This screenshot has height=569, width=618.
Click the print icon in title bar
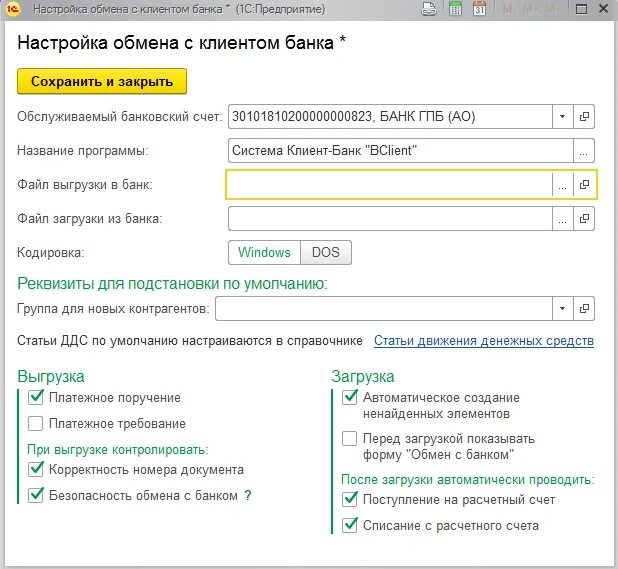(x=429, y=9)
